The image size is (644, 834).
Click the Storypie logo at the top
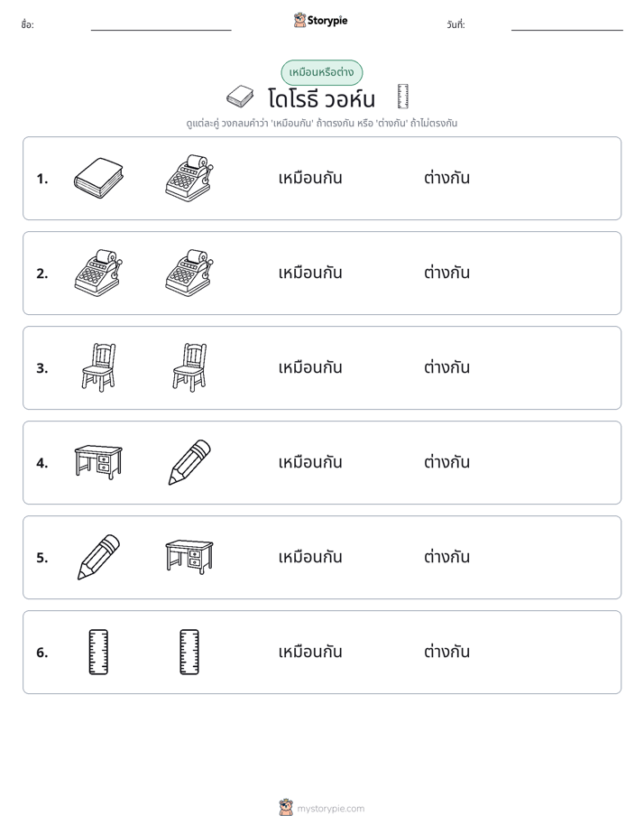321,21
